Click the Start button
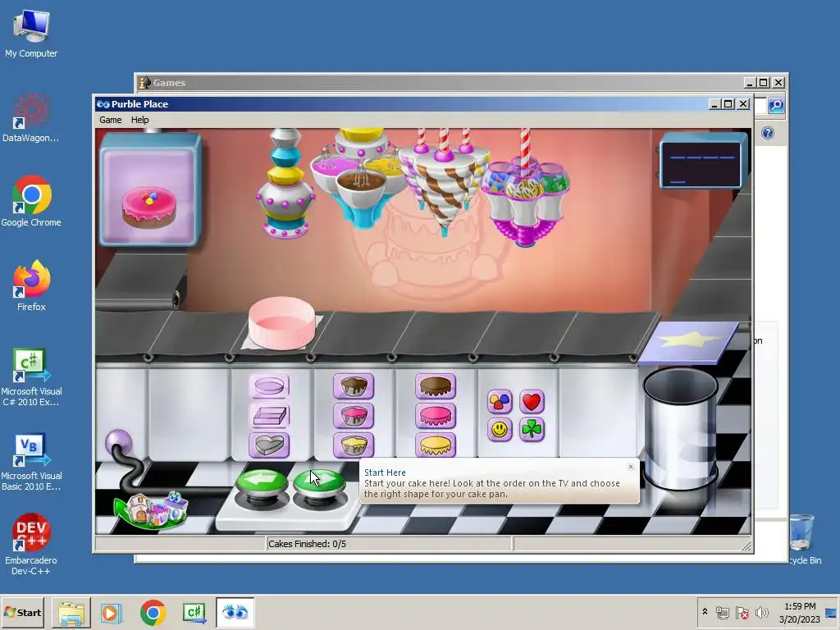This screenshot has height=630, width=840. [22, 612]
